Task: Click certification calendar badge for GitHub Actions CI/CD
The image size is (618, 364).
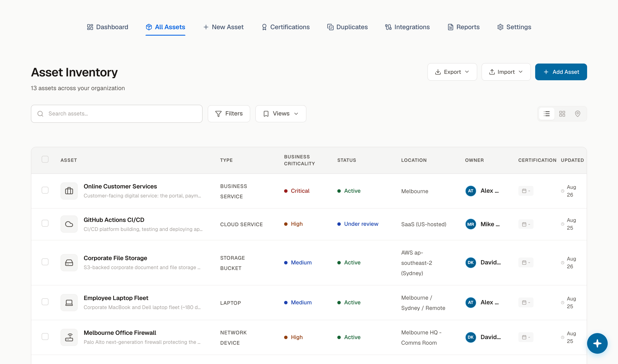Action: tap(526, 224)
